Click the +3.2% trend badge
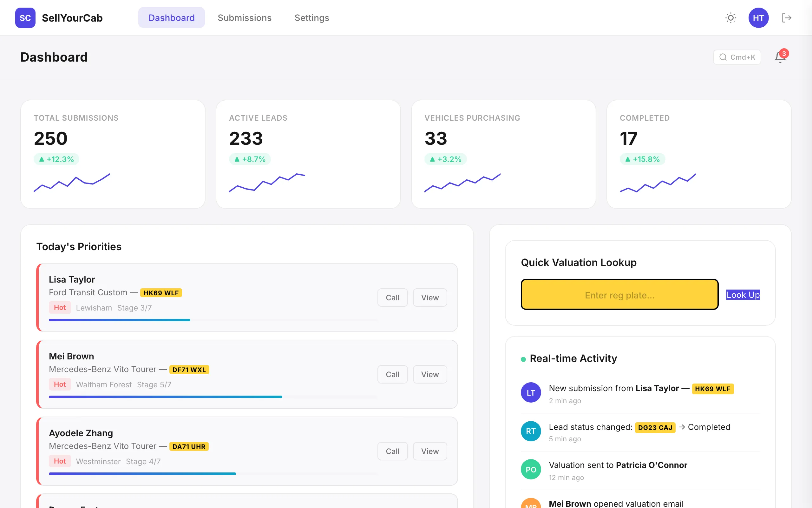The image size is (812, 508). (446, 159)
